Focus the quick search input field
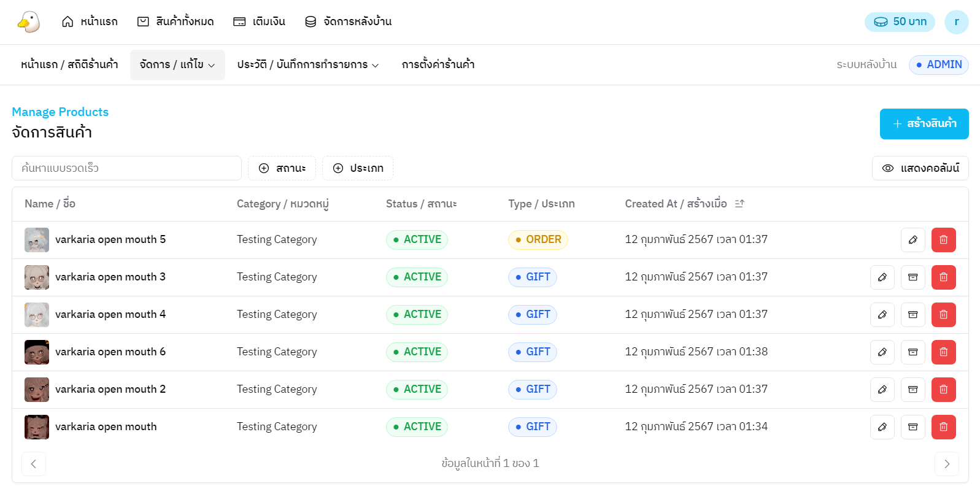This screenshot has width=980, height=494. pos(126,168)
